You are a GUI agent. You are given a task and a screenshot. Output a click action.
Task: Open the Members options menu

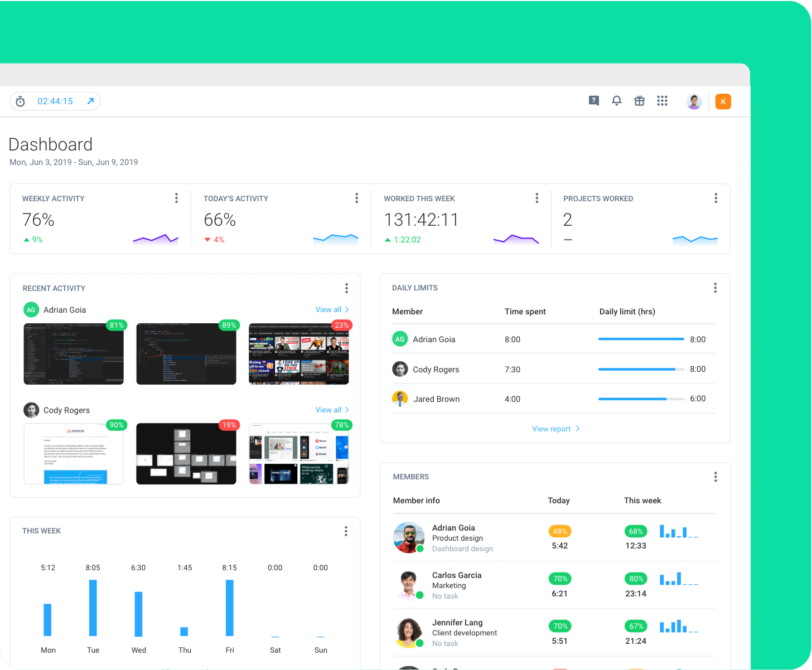(x=715, y=477)
